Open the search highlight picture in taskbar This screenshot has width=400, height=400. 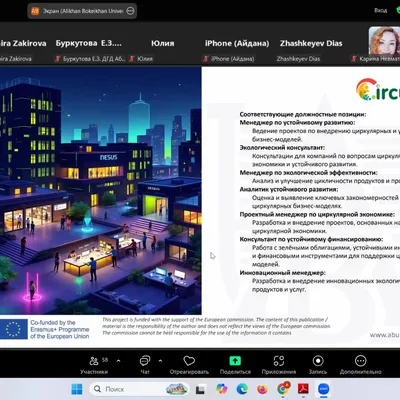(x=176, y=389)
